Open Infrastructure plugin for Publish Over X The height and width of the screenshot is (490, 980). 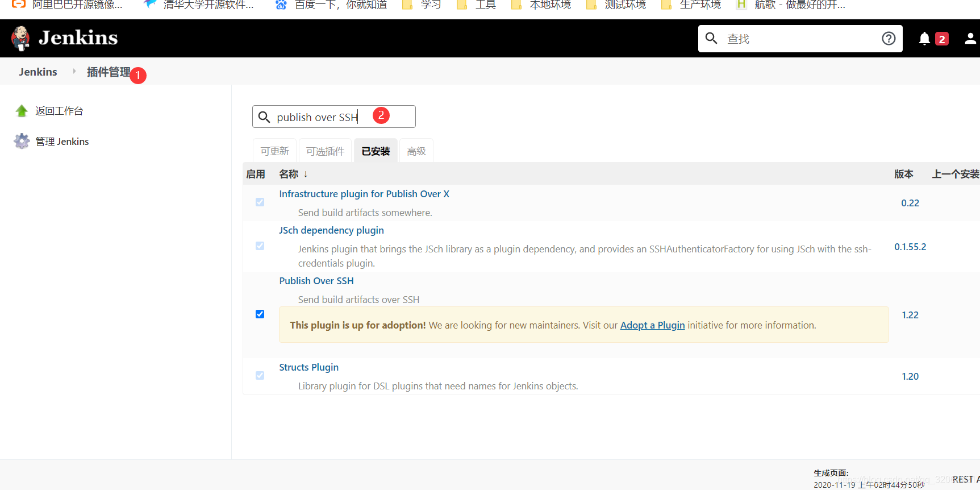pos(364,194)
